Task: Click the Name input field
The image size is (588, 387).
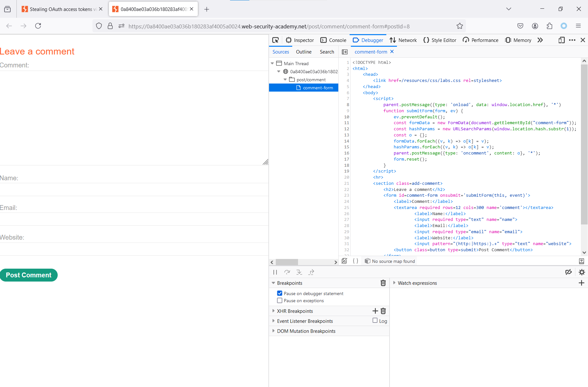Action: click(134, 190)
